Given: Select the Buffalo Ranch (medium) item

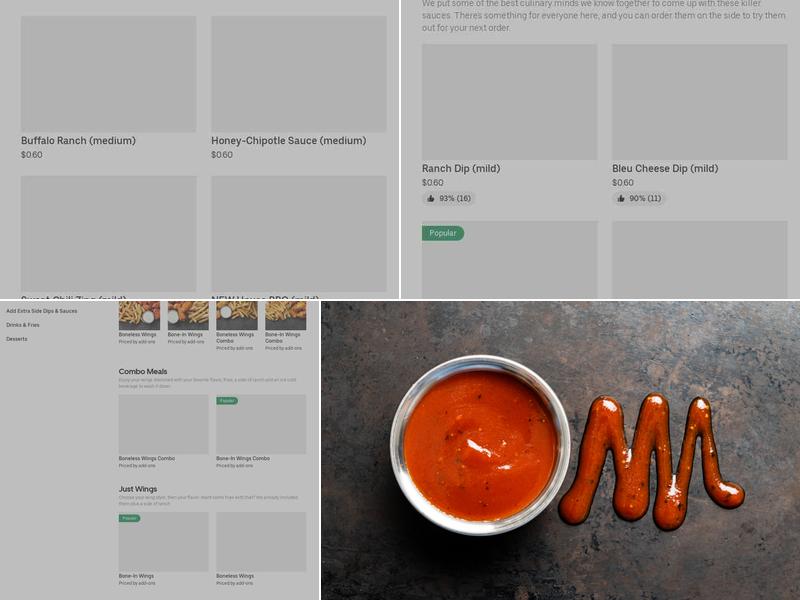Looking at the screenshot, I should coord(78,141).
